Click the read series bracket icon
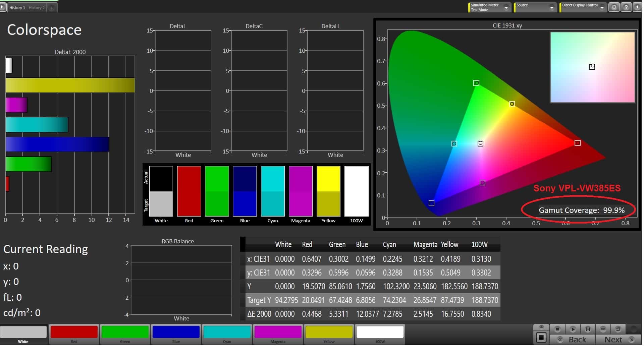 (x=588, y=329)
